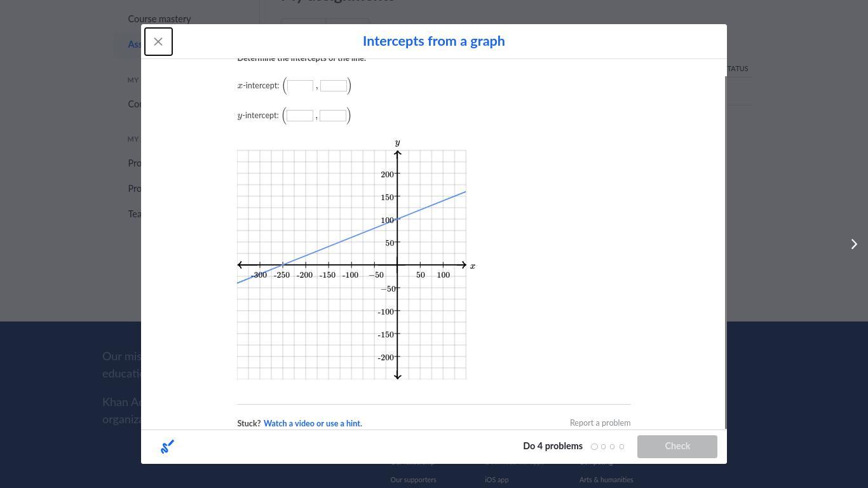
Task: Open the Our supporters footer link
Action: tap(413, 480)
